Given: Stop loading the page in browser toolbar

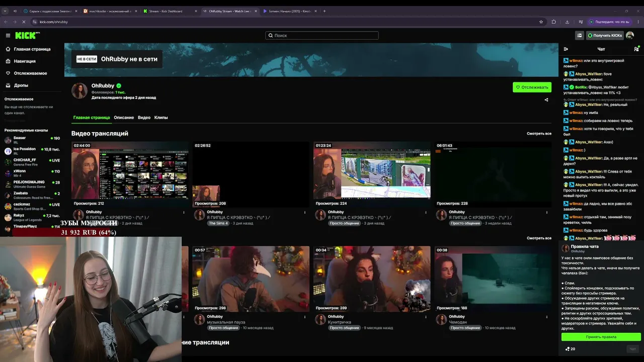Looking at the screenshot, I should tap(24, 22).
